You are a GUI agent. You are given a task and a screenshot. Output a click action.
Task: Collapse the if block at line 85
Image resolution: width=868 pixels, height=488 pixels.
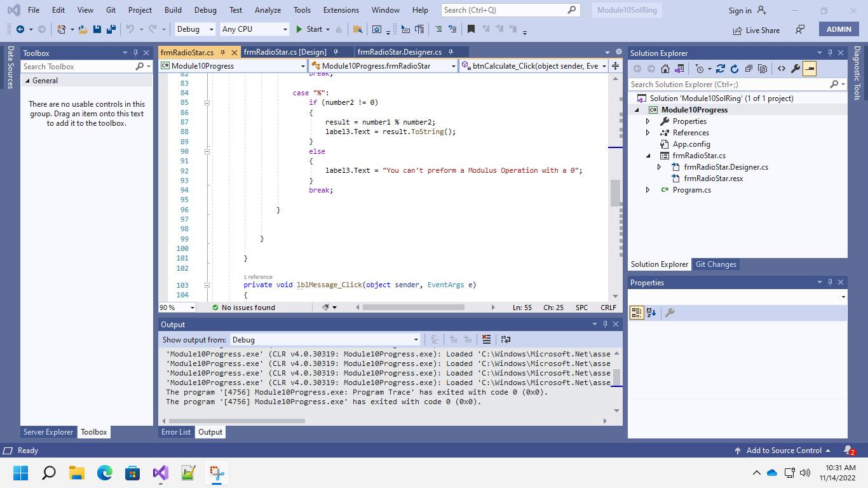click(207, 102)
